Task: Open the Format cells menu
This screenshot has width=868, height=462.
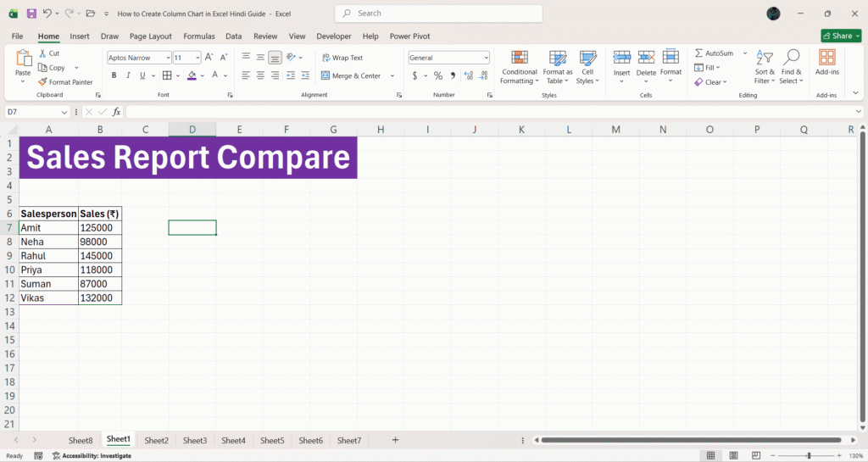Action: (670, 66)
